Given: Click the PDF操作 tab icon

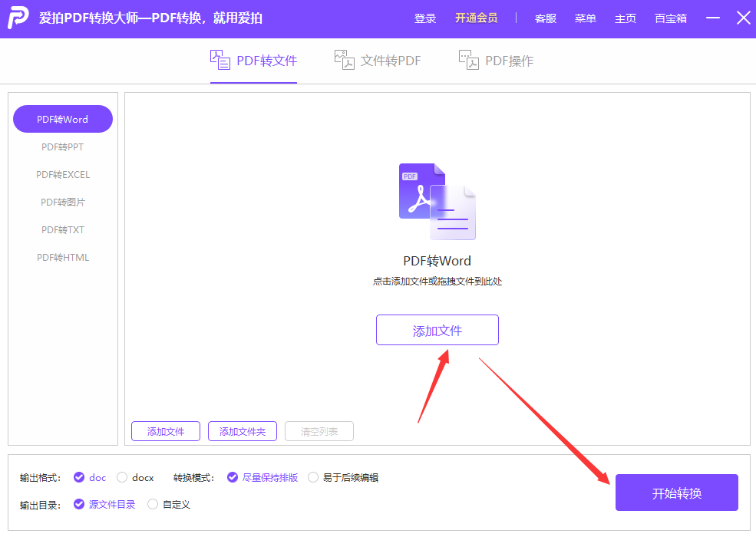Looking at the screenshot, I should pos(469,61).
